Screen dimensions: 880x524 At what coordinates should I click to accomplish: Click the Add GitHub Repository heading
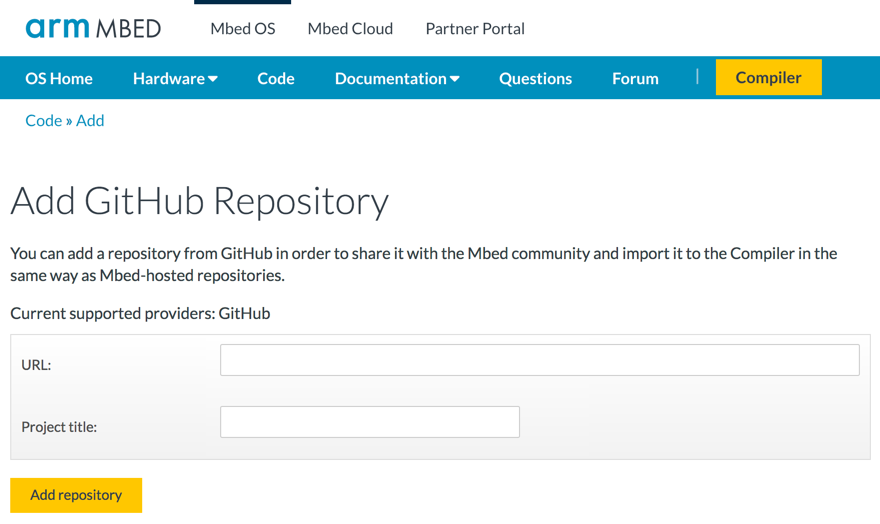199,201
